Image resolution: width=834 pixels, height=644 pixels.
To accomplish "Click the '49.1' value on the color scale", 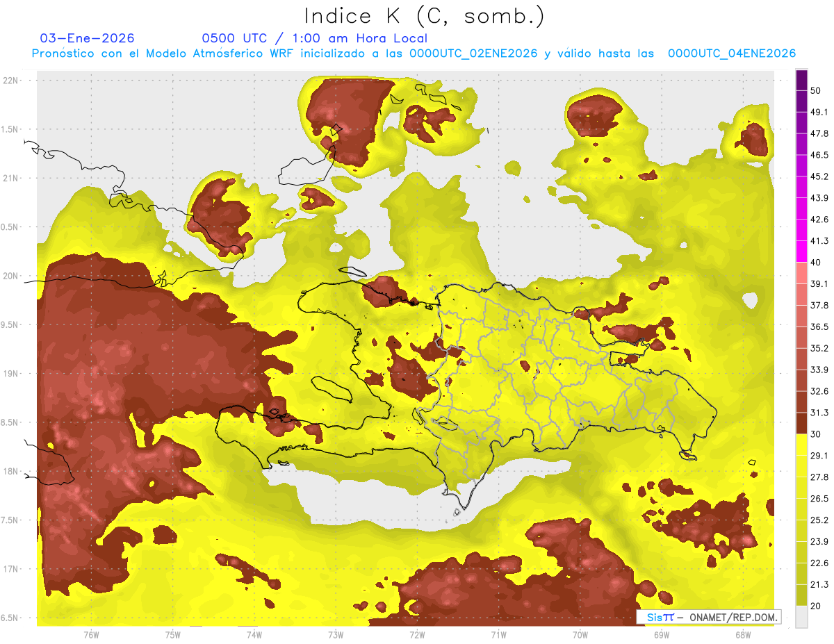I will (x=819, y=112).
